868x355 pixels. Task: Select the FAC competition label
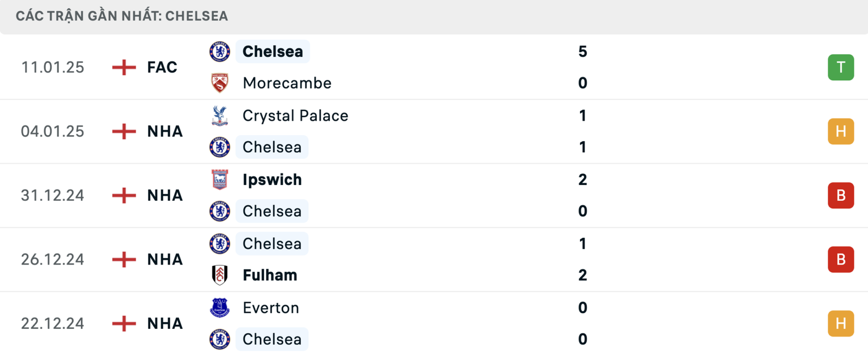(162, 67)
